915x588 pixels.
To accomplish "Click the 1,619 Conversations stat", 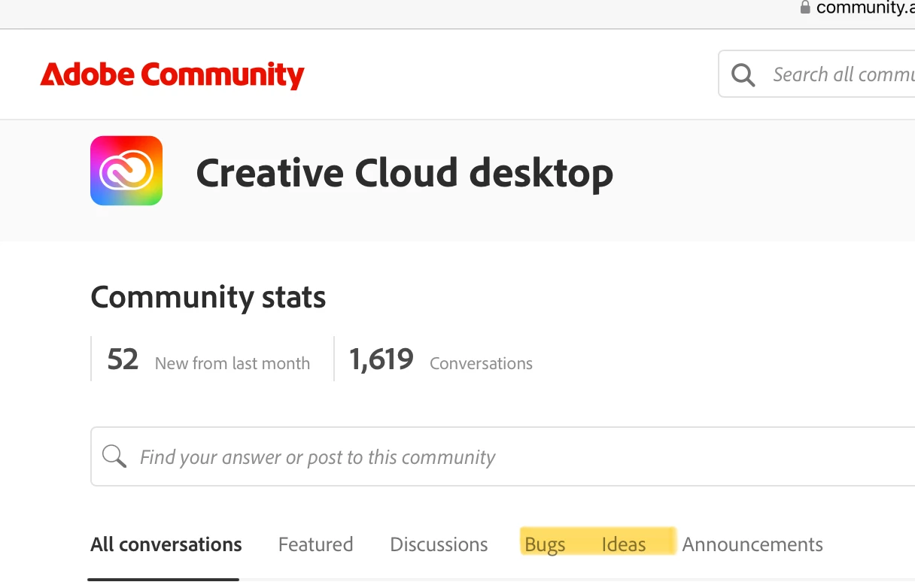I will tap(441, 359).
